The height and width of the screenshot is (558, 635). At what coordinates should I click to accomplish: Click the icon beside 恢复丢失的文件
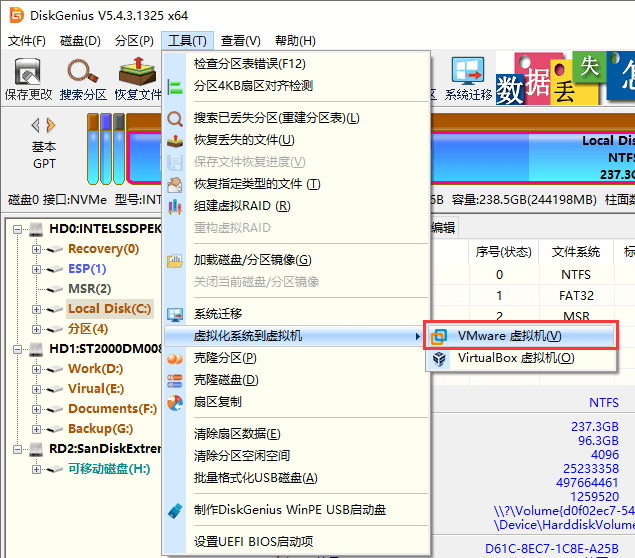175,140
